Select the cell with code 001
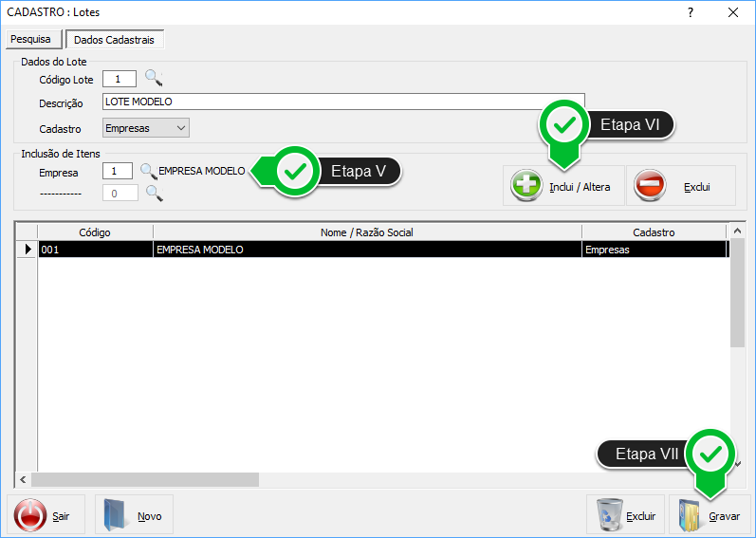Image resolution: width=756 pixels, height=538 pixels. pyautogui.click(x=96, y=250)
